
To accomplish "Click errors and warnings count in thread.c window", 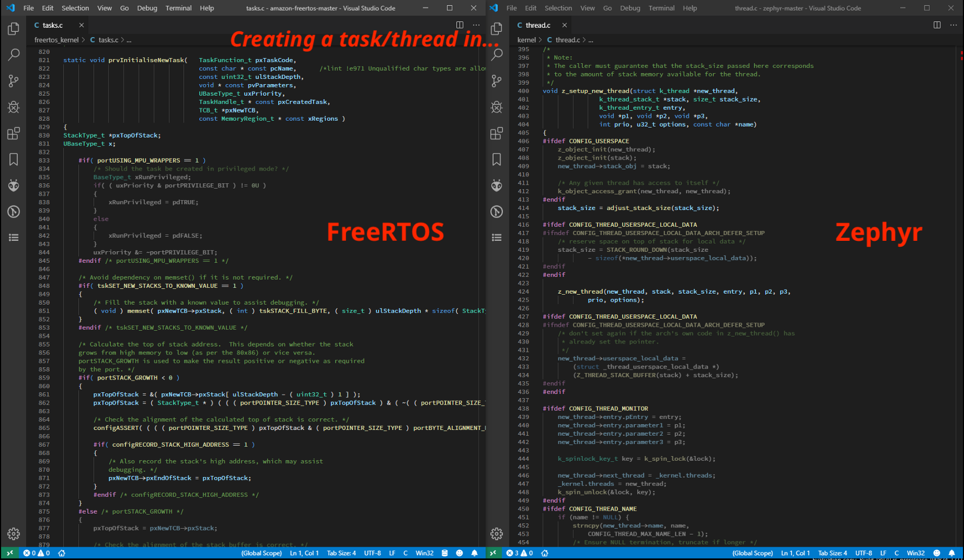I will (519, 553).
